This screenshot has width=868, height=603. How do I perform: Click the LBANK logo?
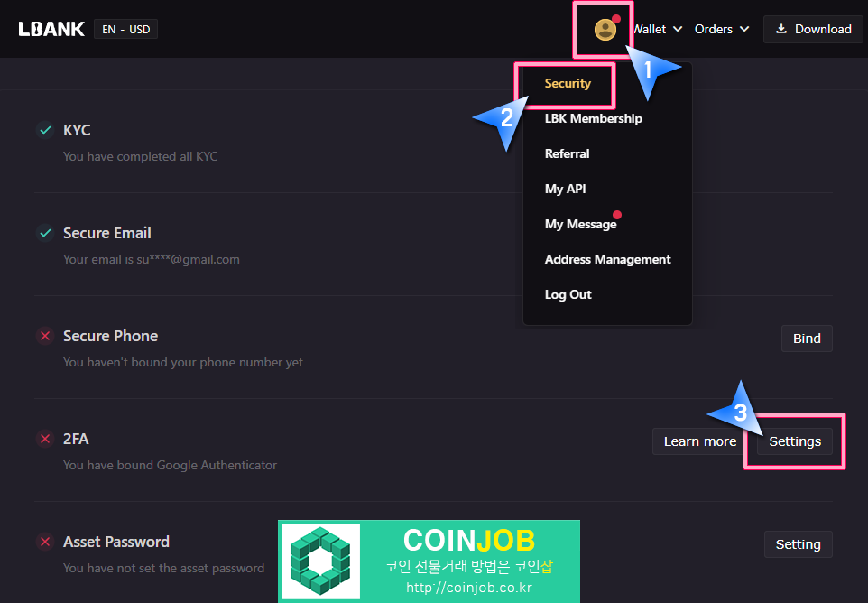51,29
